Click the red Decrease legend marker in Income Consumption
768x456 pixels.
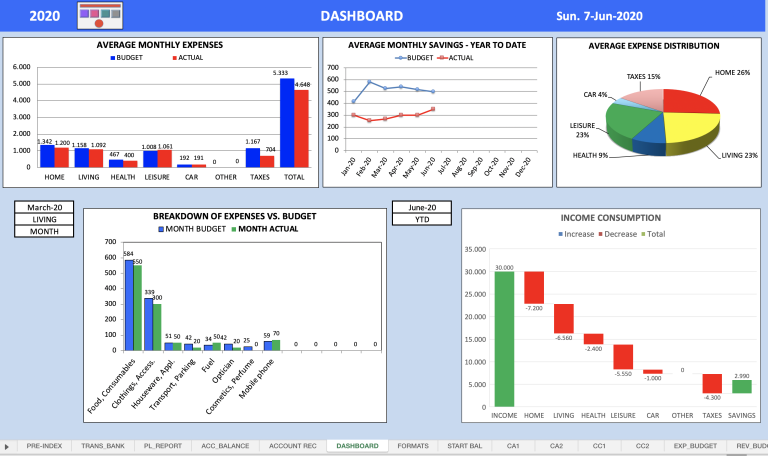597,234
